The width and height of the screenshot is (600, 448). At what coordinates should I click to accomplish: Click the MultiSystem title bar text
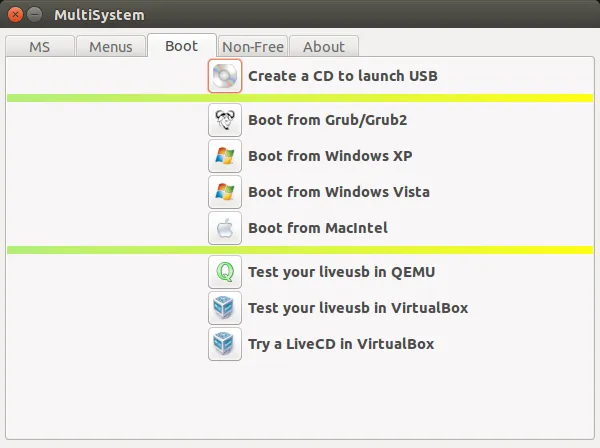[99, 15]
